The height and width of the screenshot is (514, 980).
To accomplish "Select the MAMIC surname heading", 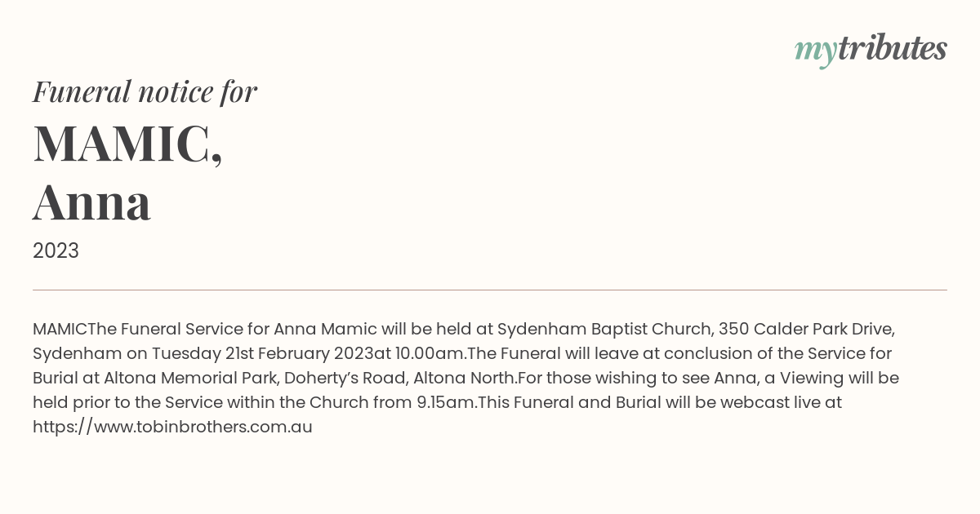I will pos(127,143).
